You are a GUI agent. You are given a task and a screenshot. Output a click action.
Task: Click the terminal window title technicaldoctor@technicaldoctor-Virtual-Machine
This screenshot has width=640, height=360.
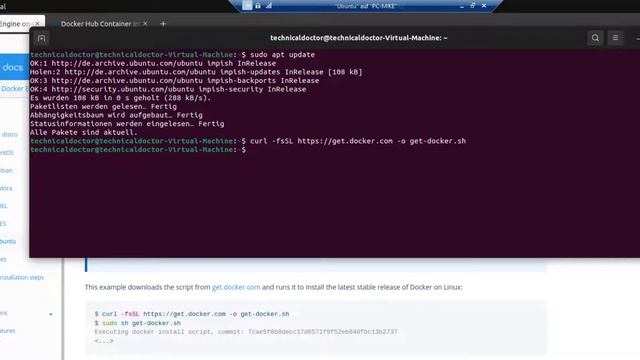358,38
